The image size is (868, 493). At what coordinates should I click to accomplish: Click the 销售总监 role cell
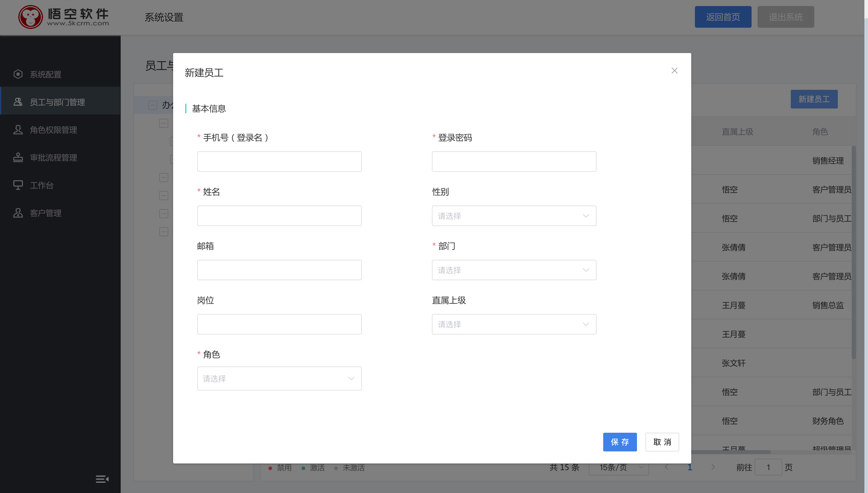coord(828,305)
